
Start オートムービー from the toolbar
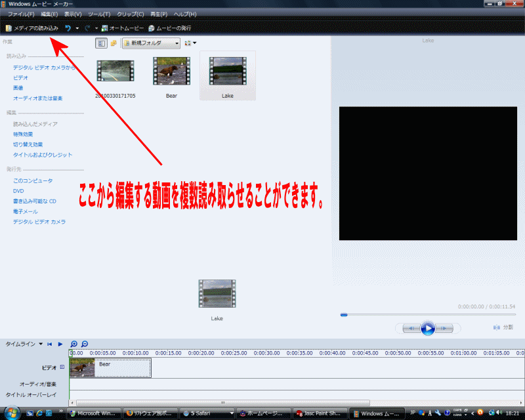pos(121,28)
